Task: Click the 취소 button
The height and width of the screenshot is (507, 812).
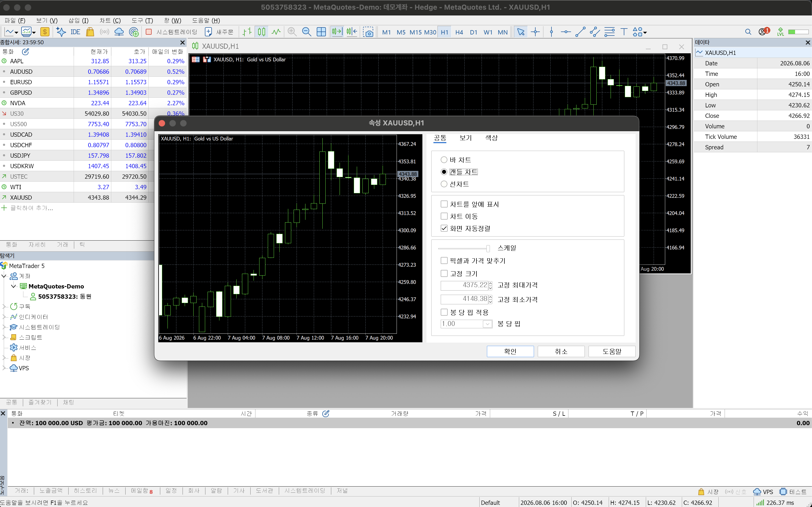Action: click(x=561, y=351)
